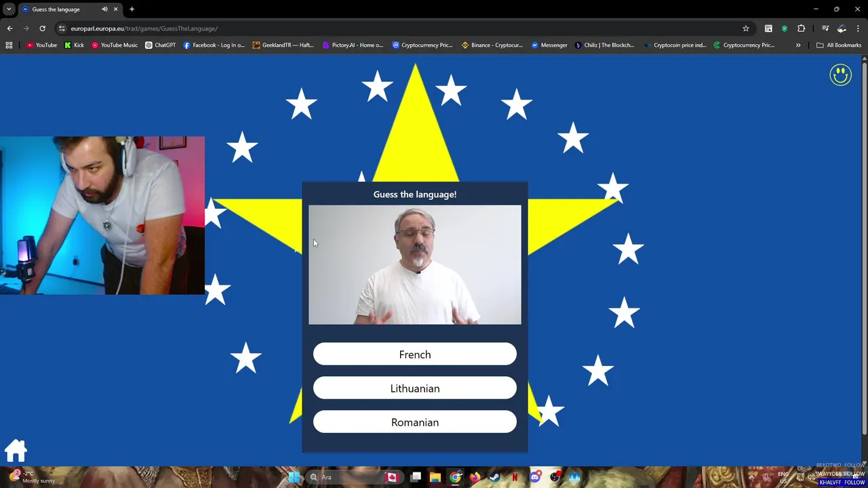
Task: Open Task View in the taskbar
Action: click(416, 477)
